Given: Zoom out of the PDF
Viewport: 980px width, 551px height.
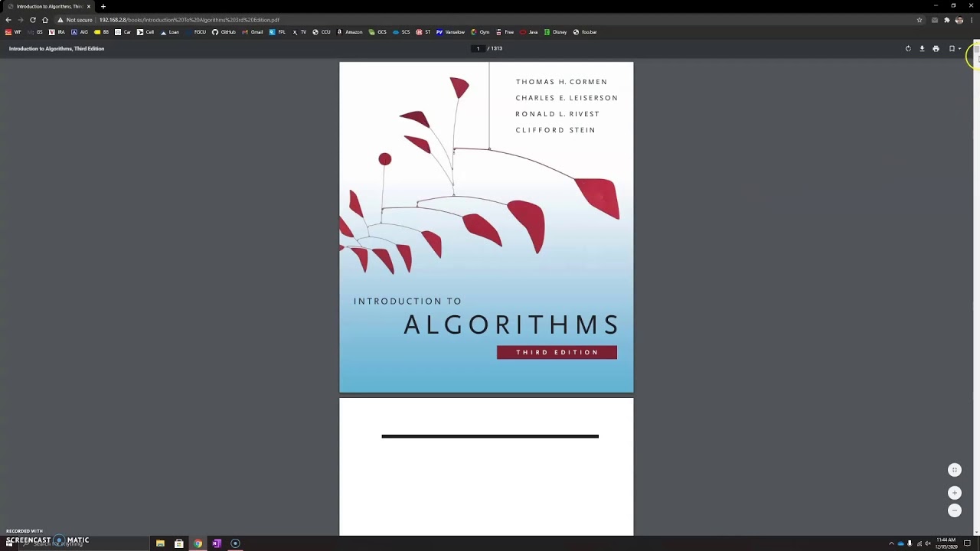Looking at the screenshot, I should pos(954,510).
